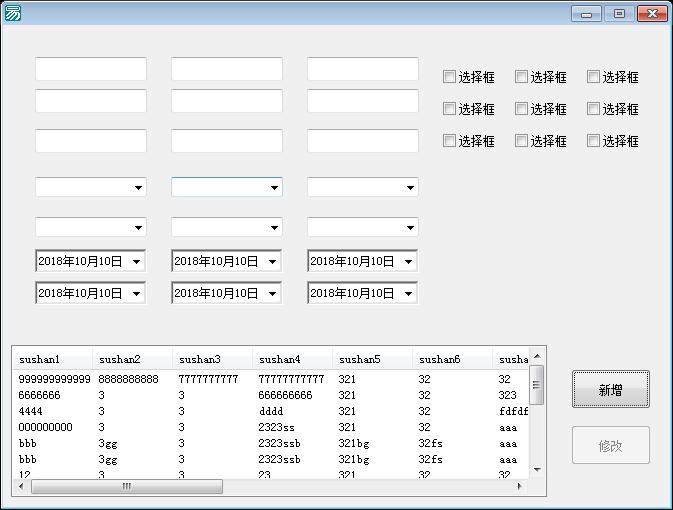This screenshot has height=510, width=673.
Task: Click the list's horizontal scrollbar right arrow
Action: click(520, 487)
